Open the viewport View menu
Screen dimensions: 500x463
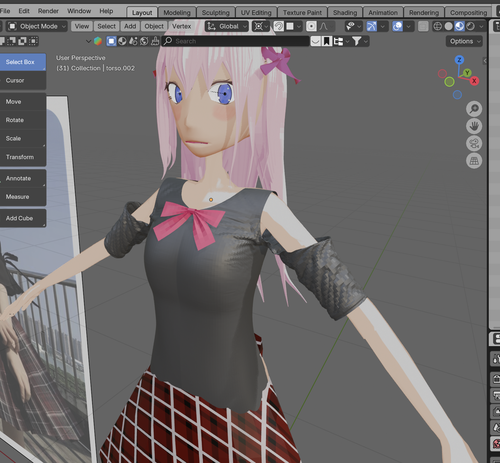click(82, 26)
